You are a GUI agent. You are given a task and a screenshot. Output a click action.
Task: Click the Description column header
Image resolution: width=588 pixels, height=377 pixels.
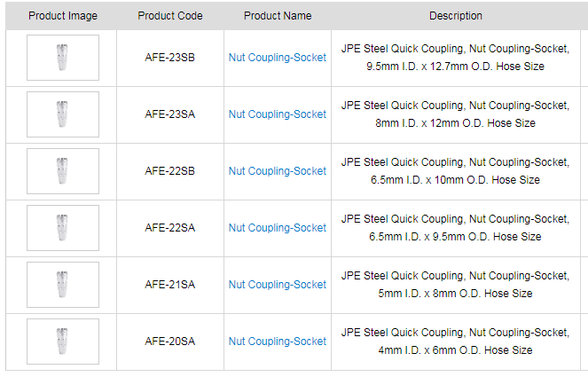tap(456, 16)
